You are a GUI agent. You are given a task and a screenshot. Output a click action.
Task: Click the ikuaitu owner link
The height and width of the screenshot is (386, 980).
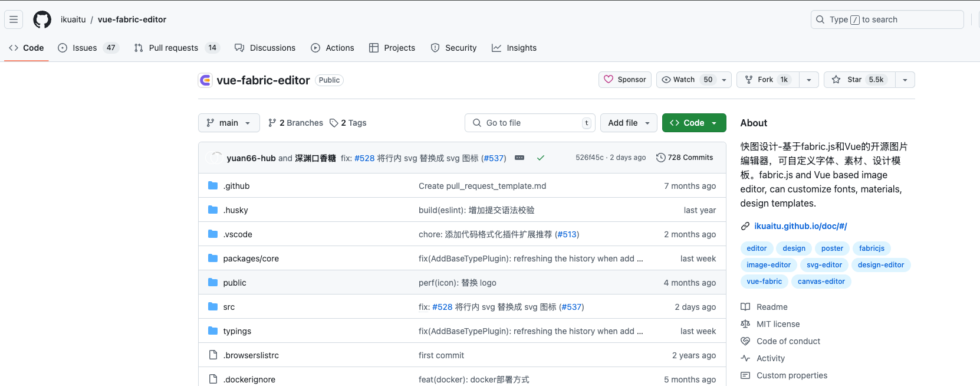pos(73,19)
